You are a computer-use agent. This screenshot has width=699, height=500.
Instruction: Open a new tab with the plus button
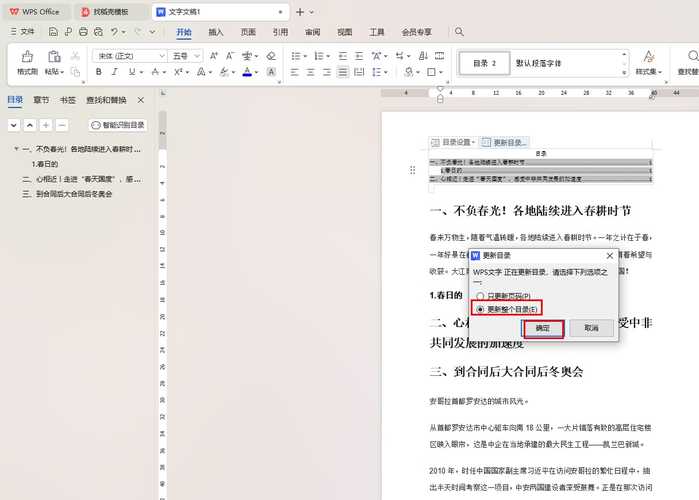[x=300, y=12]
